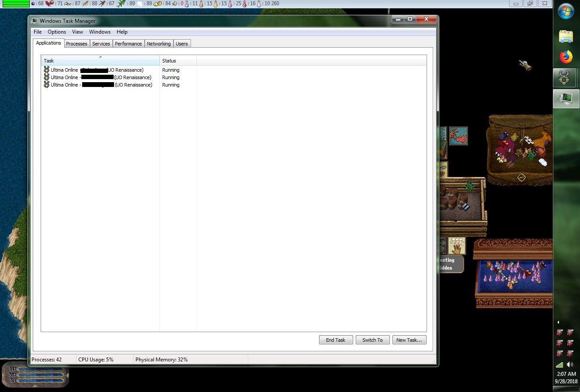580x392 pixels.
Task: Open the leather backpack container
Action: [x=520, y=149]
